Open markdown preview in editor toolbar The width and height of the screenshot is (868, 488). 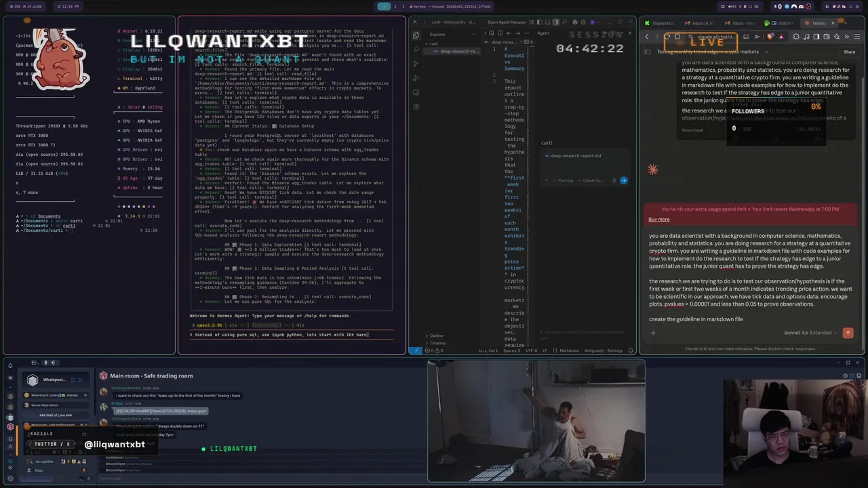[x=492, y=33]
